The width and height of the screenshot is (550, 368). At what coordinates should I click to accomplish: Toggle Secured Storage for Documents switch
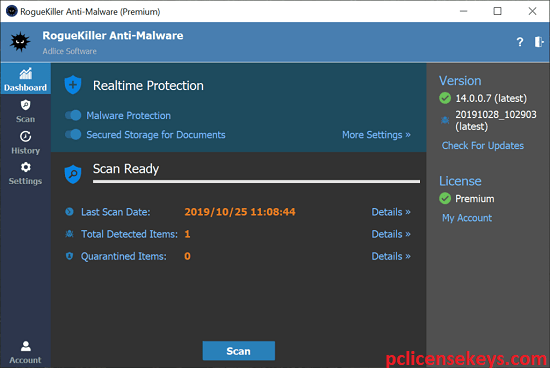coord(73,134)
